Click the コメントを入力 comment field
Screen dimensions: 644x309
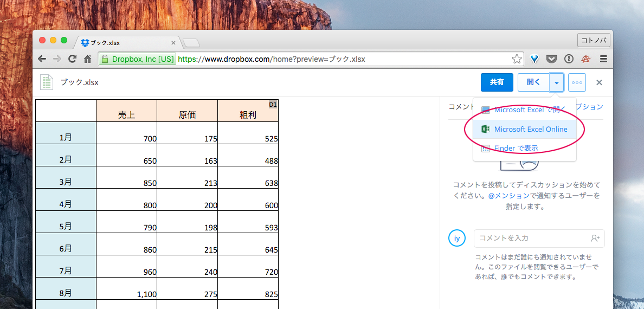tap(539, 239)
